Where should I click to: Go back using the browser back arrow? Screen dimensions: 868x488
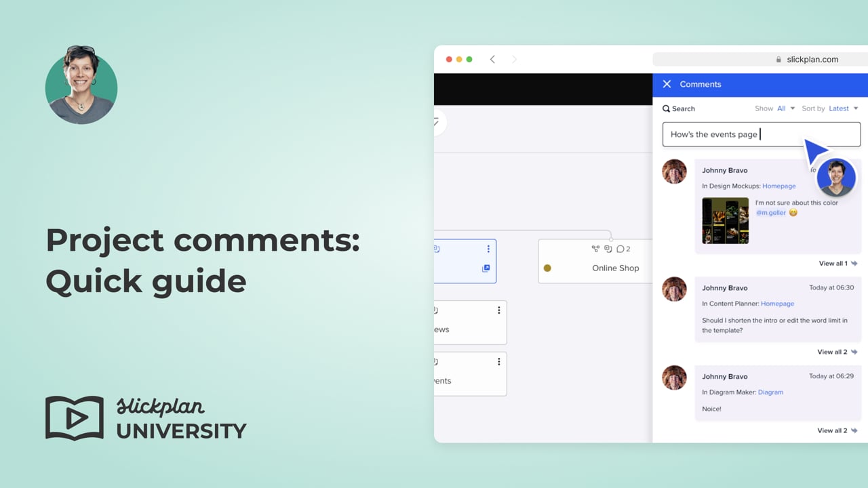pos(492,60)
